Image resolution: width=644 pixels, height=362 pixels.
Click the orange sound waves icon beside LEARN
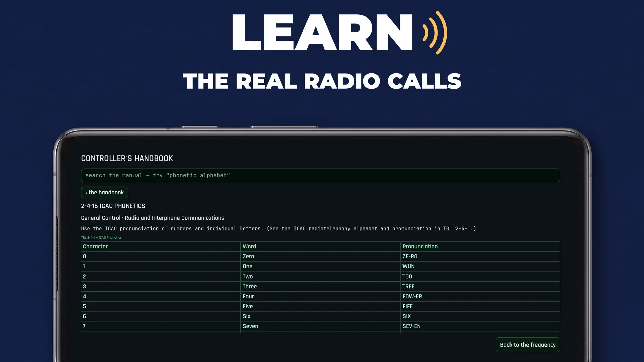[x=435, y=33]
